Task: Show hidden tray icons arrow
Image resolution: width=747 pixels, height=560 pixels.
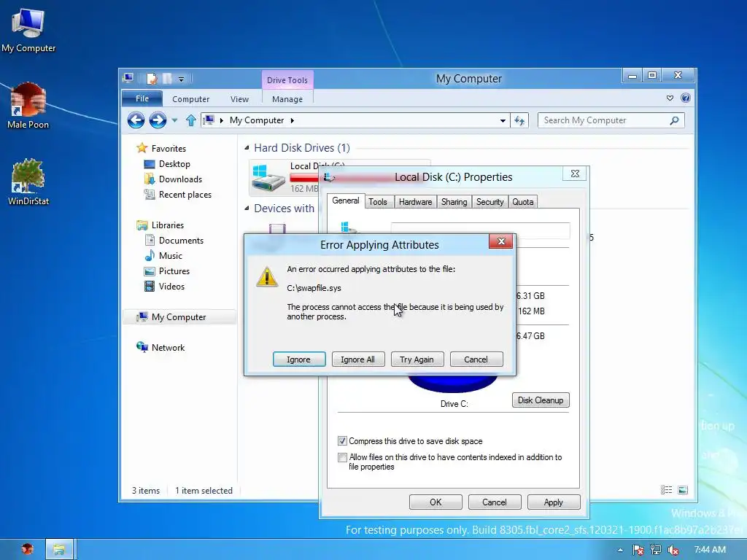Action: [620, 550]
